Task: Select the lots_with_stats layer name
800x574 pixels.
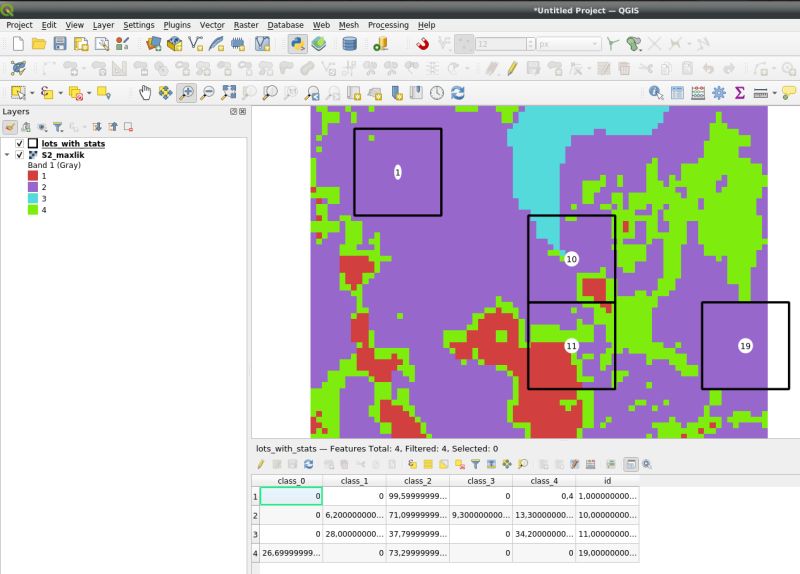Action: click(x=73, y=143)
